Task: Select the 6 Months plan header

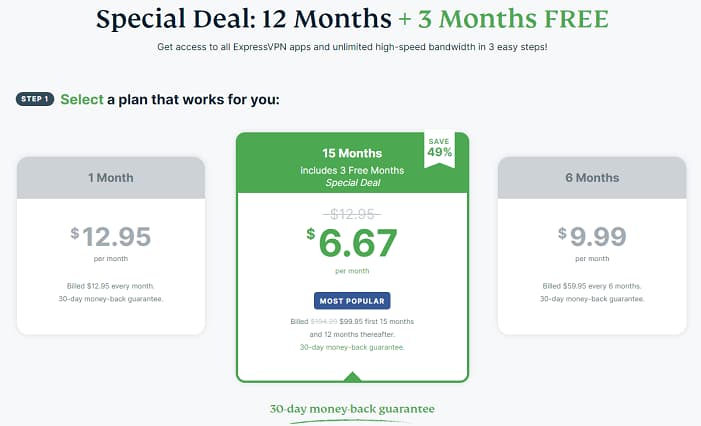Action: click(591, 177)
